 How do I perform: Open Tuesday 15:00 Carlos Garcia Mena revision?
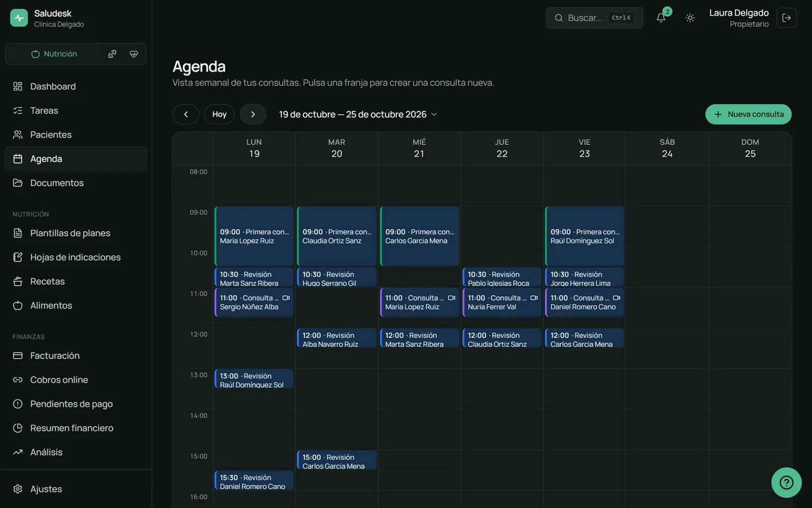tap(336, 460)
